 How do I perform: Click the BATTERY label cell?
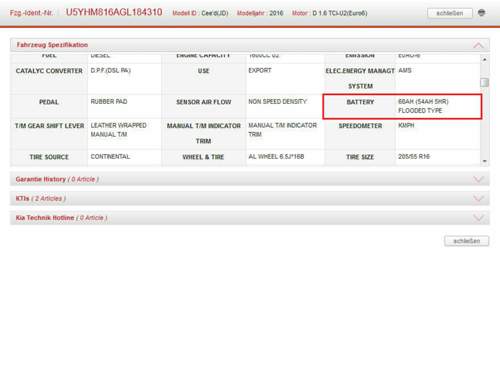[x=360, y=106]
